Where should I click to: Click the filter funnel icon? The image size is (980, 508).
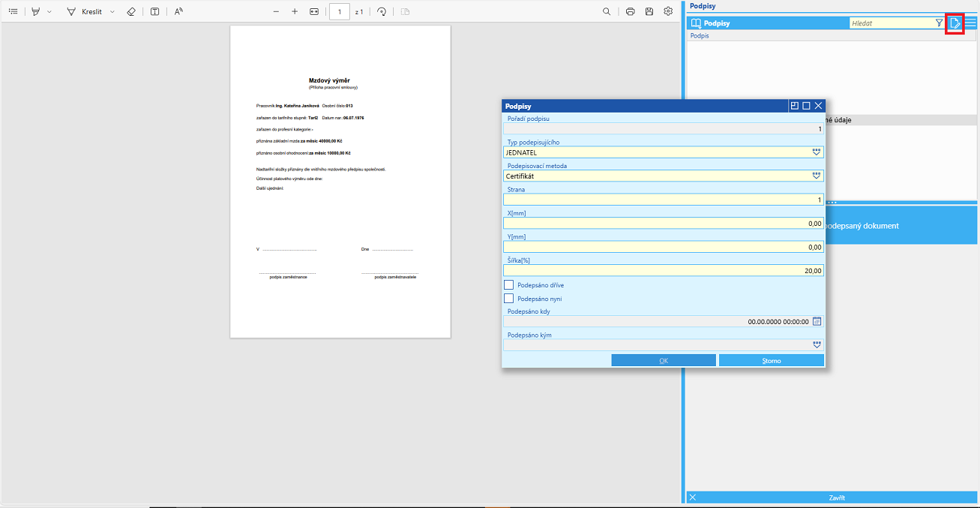click(x=940, y=23)
